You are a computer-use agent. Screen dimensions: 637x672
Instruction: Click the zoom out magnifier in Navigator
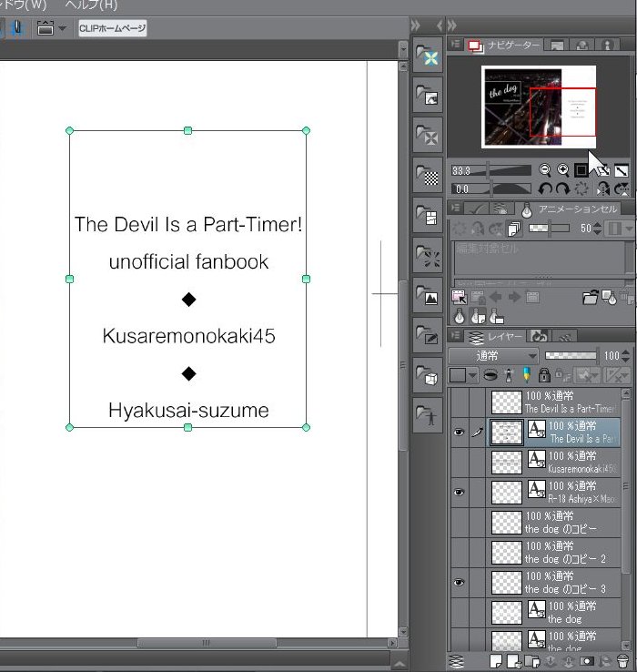tap(544, 170)
